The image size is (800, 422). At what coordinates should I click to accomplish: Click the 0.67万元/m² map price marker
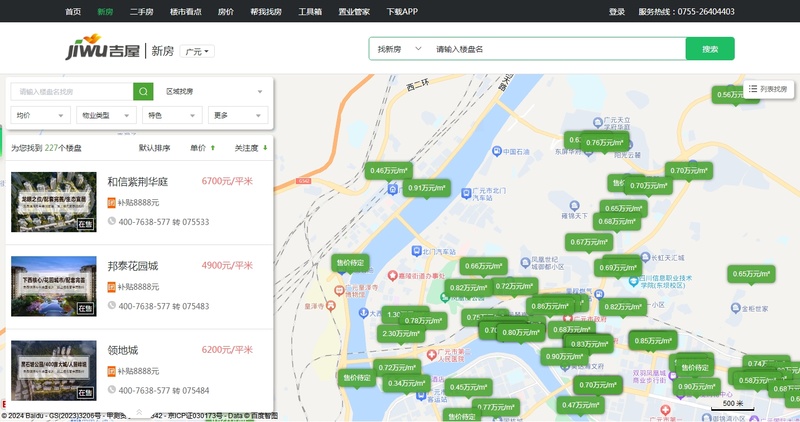point(589,241)
